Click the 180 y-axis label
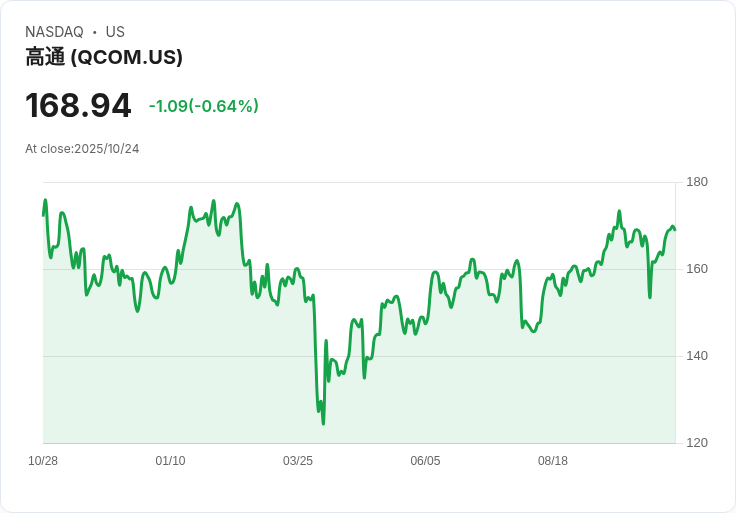The width and height of the screenshot is (736, 513). (697, 182)
